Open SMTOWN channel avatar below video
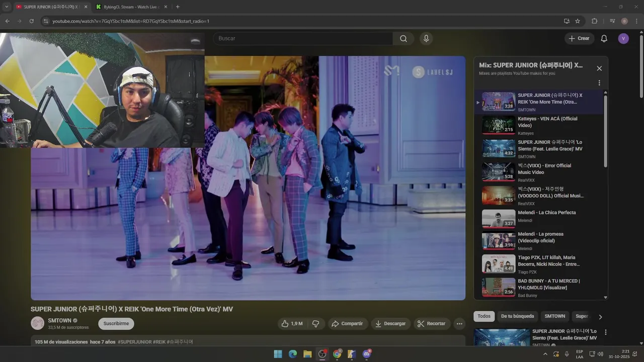Viewport: 644px width, 362px height. [x=38, y=323]
